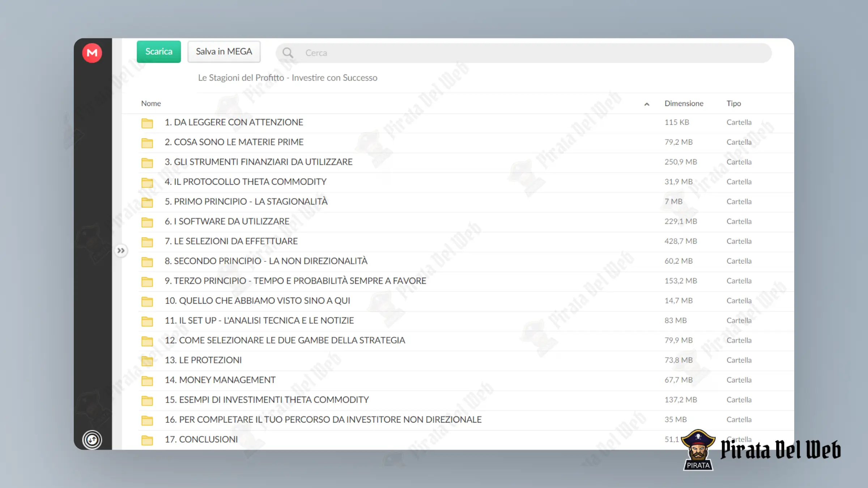
Task: Click folder icon for 17. CONCLUSIONI
Action: [147, 440]
